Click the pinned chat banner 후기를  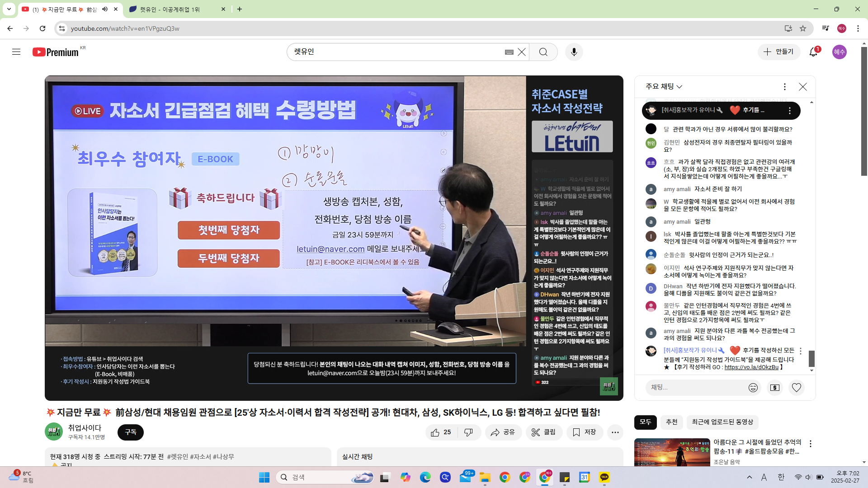pyautogui.click(x=721, y=111)
